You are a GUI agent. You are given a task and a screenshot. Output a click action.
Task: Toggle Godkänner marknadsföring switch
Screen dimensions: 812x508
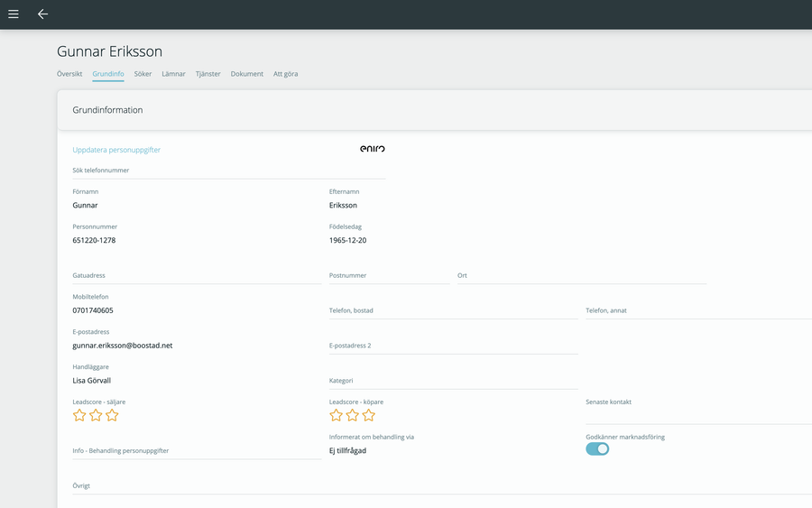coord(597,449)
